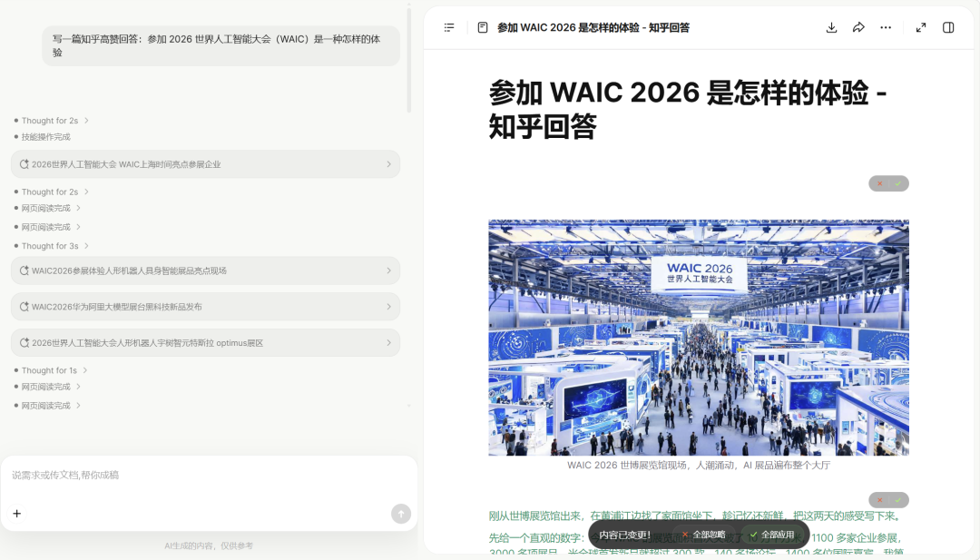Expand the first 'Thought for 2s' step

(51, 121)
